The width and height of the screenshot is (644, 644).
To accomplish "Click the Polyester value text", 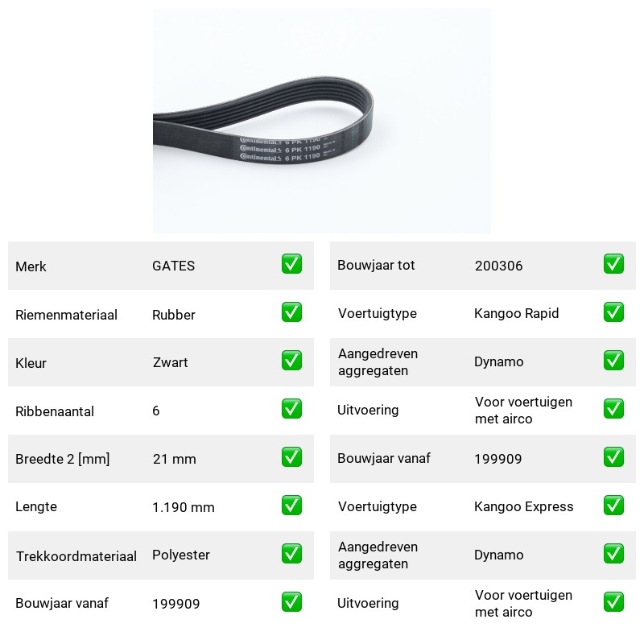I will click(x=180, y=555).
